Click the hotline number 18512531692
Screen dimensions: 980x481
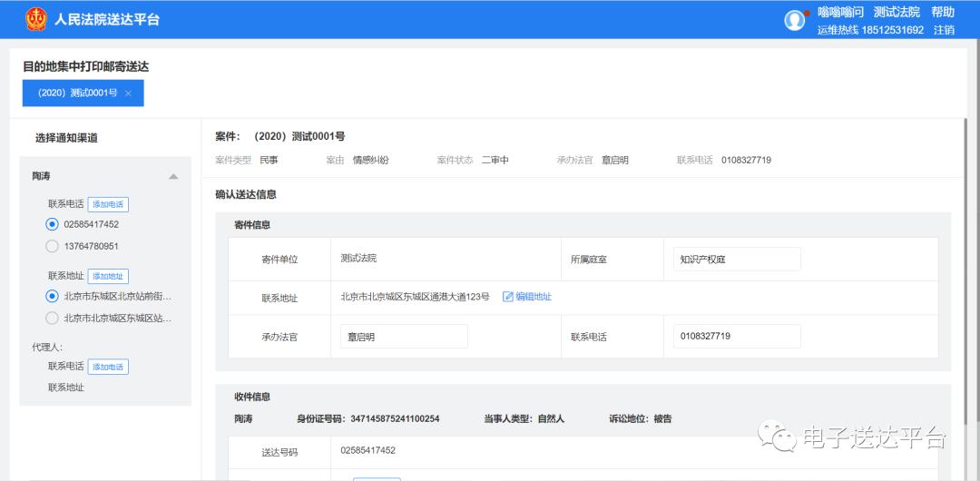point(893,29)
